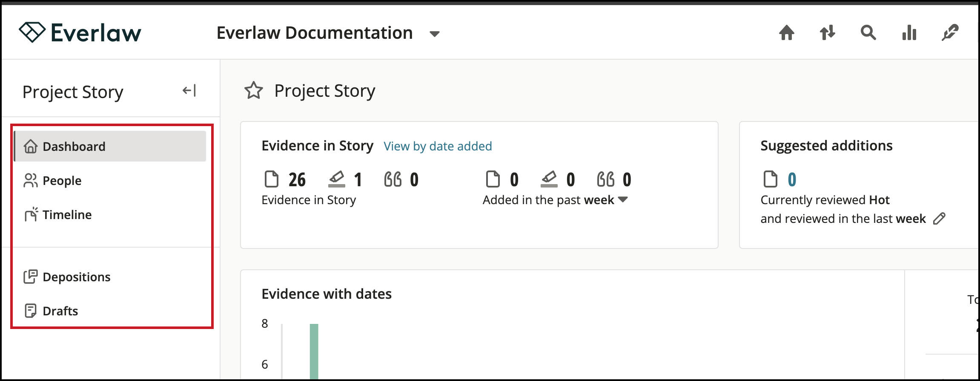980x381 pixels.
Task: Click the View by date added link
Action: 438,146
